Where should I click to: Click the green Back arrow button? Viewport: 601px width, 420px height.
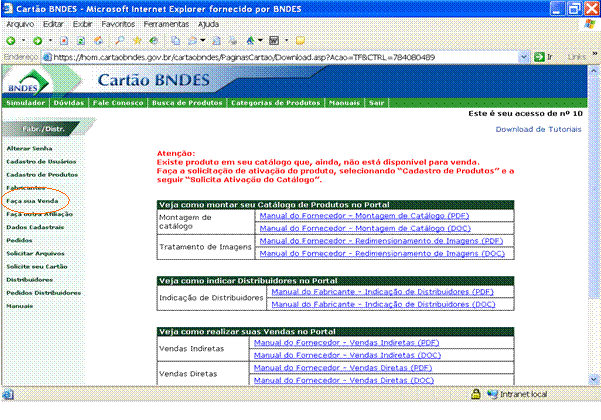[x=10, y=41]
